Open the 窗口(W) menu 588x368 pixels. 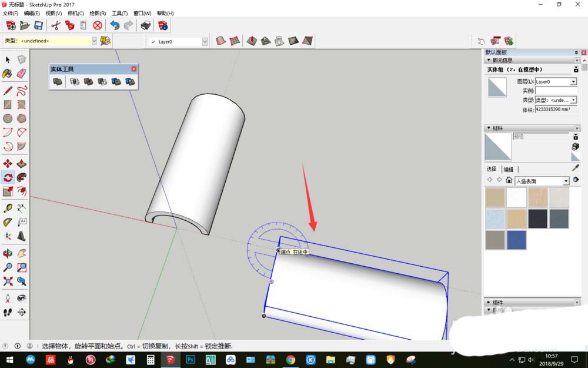point(142,13)
